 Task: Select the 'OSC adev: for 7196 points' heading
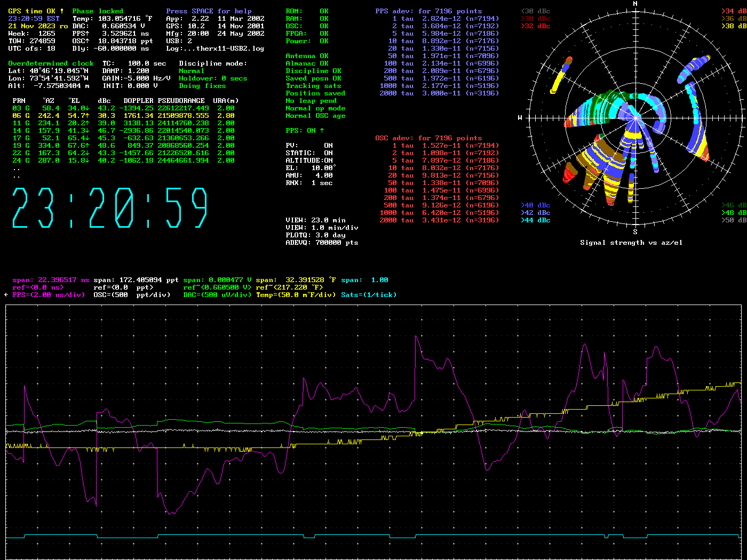coord(428,138)
